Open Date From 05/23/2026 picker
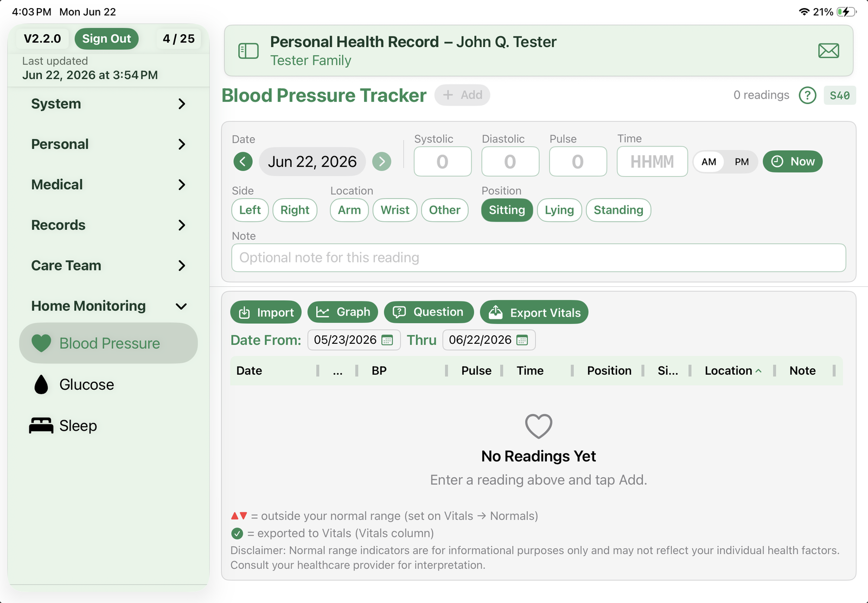Screen dimensions: 868x603 coord(354,340)
